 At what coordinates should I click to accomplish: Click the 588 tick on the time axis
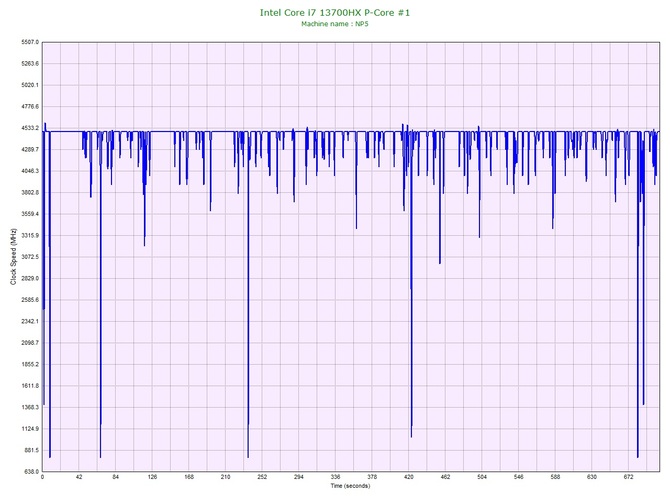click(x=555, y=477)
